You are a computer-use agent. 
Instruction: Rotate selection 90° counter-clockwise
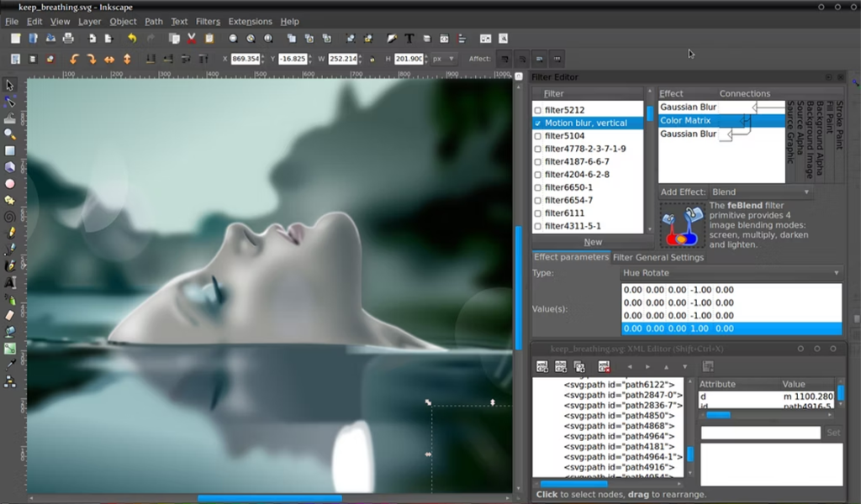74,59
